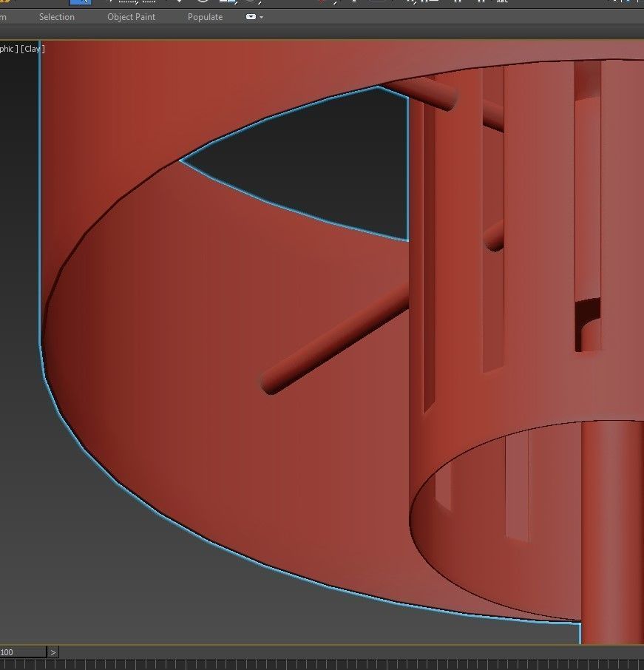Expand the ribbon display options dropdown arrow
Screen dimensions: 644x670
tap(261, 17)
